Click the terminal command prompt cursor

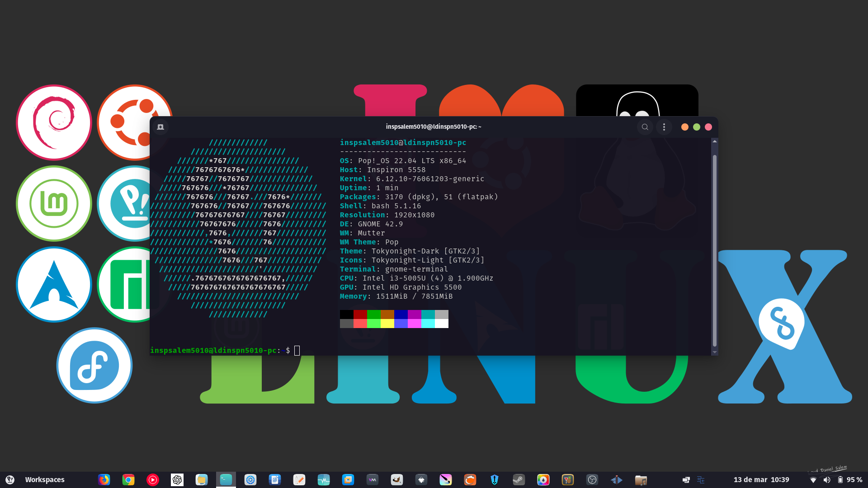[x=297, y=351]
